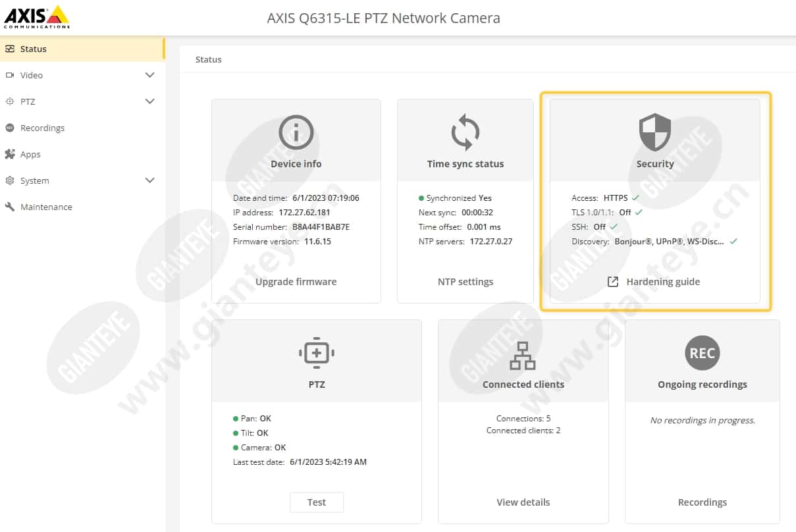Click NTP servers 172.27.0.27
Viewport: 796px width, 532px height.
491,242
